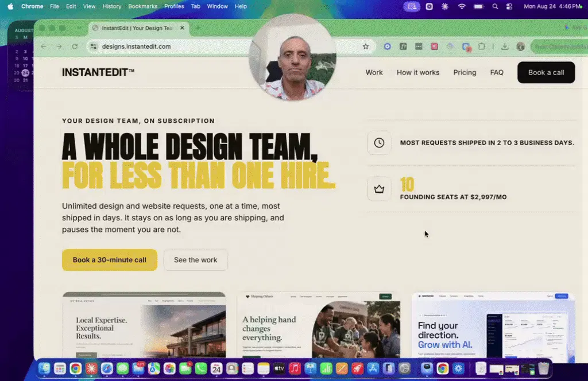Select the InstantEdit | Your Design Team tab
This screenshot has width=588, height=381.
(139, 28)
